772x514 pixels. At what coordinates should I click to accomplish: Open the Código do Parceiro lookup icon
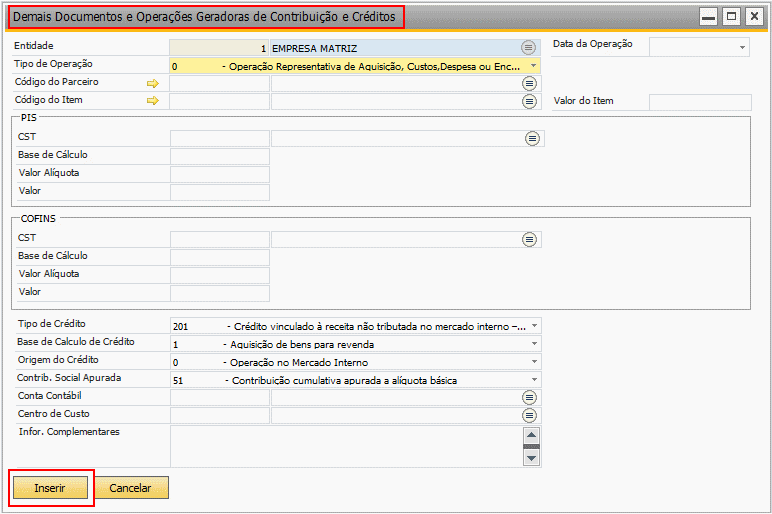tap(529, 84)
